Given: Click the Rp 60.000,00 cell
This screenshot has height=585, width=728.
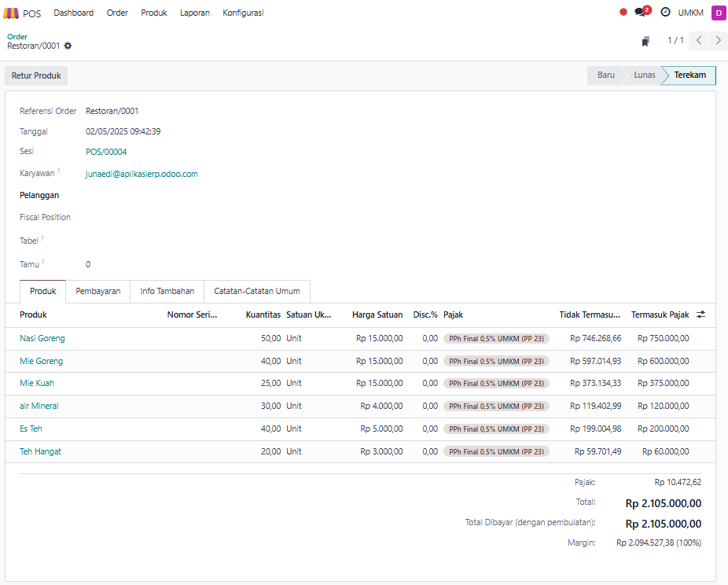Looking at the screenshot, I should pyautogui.click(x=665, y=452).
